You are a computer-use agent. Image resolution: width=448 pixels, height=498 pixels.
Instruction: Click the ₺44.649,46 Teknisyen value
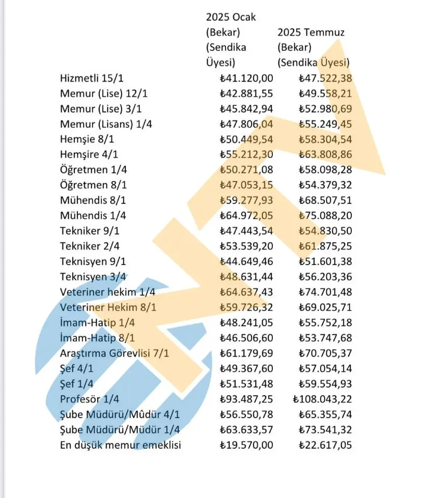pos(246,261)
